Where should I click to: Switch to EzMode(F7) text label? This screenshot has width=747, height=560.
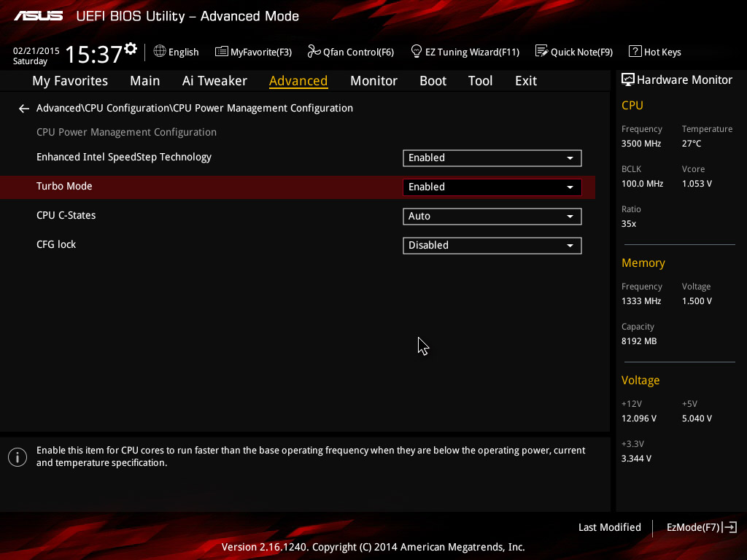693,527
